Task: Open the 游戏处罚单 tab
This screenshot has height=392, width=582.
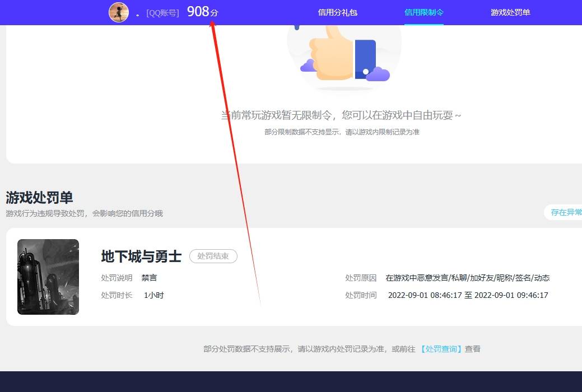Action: click(x=510, y=12)
